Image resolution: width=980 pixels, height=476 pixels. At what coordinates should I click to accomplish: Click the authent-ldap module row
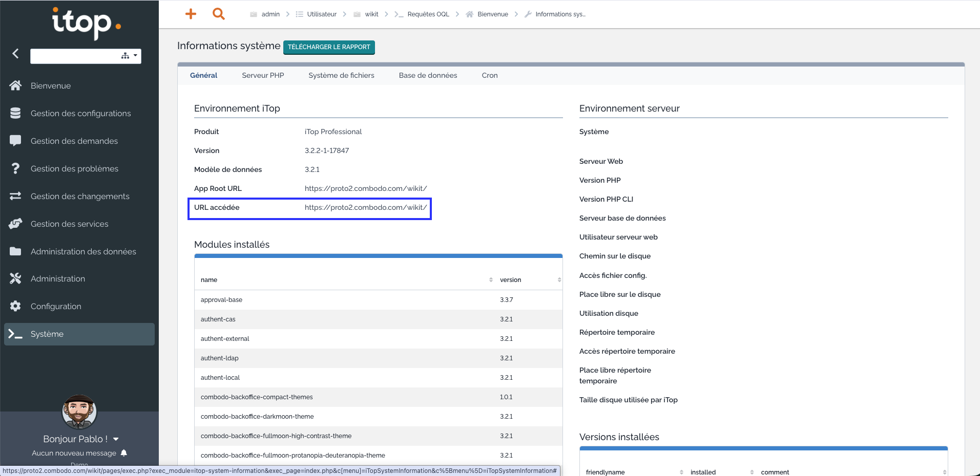379,358
